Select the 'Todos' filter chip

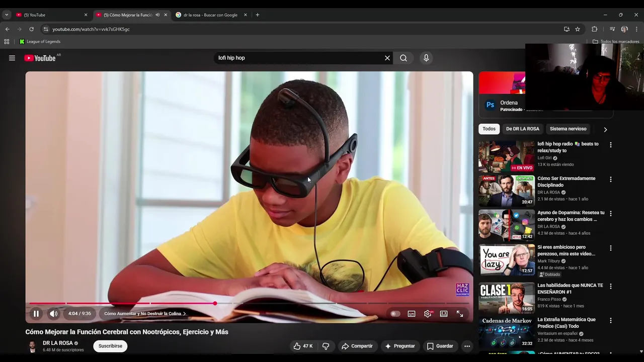pyautogui.click(x=489, y=129)
